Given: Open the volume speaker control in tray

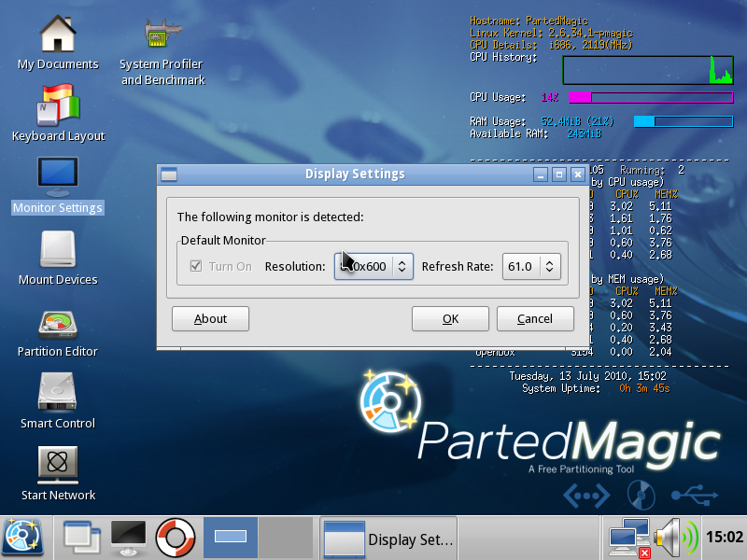Looking at the screenshot, I should point(675,537).
